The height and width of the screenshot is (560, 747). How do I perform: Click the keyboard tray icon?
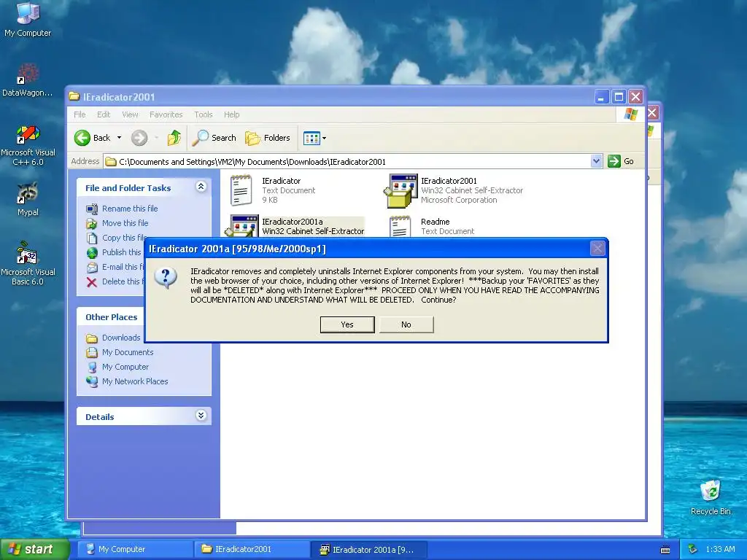tap(665, 550)
